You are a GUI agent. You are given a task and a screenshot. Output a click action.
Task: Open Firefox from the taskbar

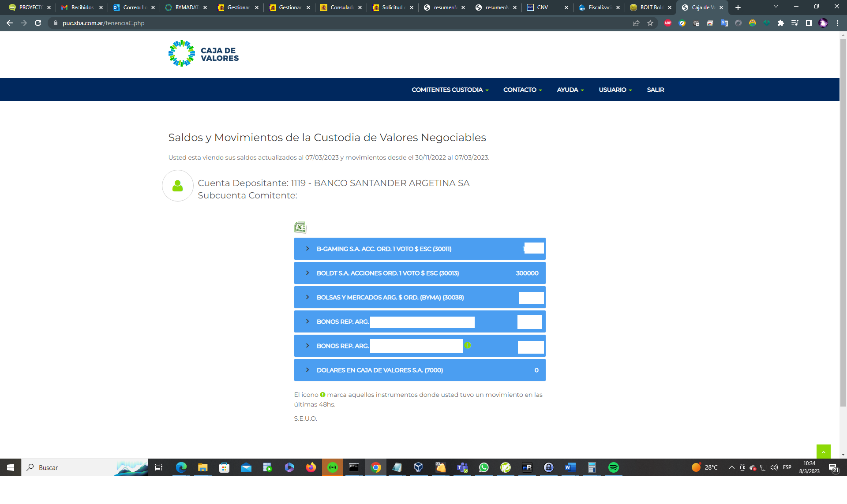point(311,467)
